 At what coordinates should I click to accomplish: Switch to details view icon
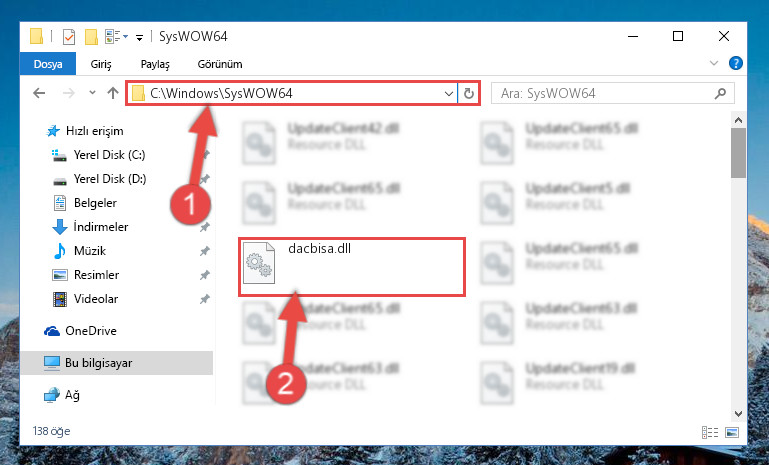click(x=710, y=432)
